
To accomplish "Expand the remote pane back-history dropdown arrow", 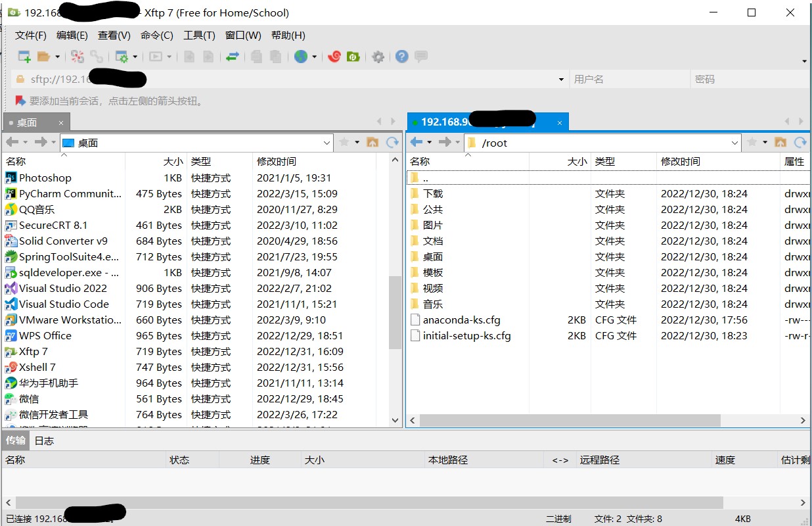I will click(429, 142).
